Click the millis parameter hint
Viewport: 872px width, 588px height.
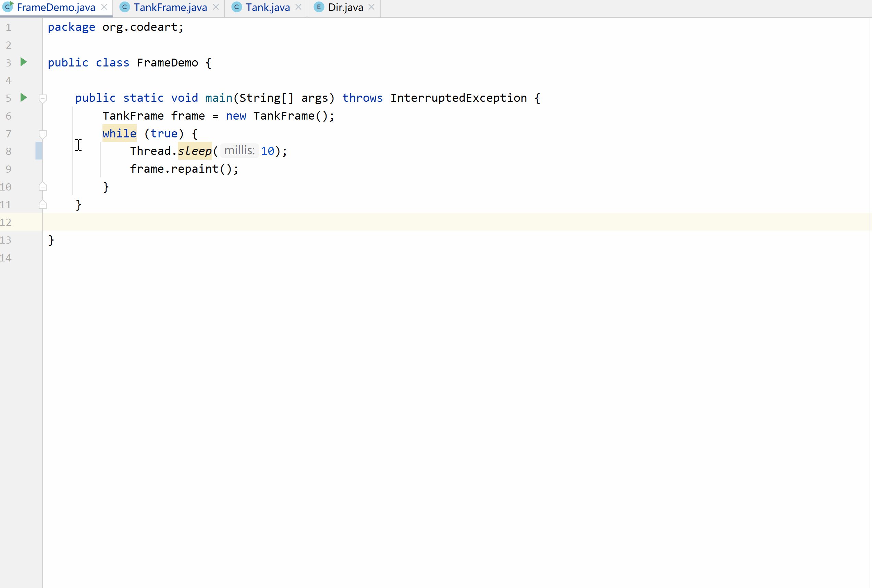pos(239,150)
